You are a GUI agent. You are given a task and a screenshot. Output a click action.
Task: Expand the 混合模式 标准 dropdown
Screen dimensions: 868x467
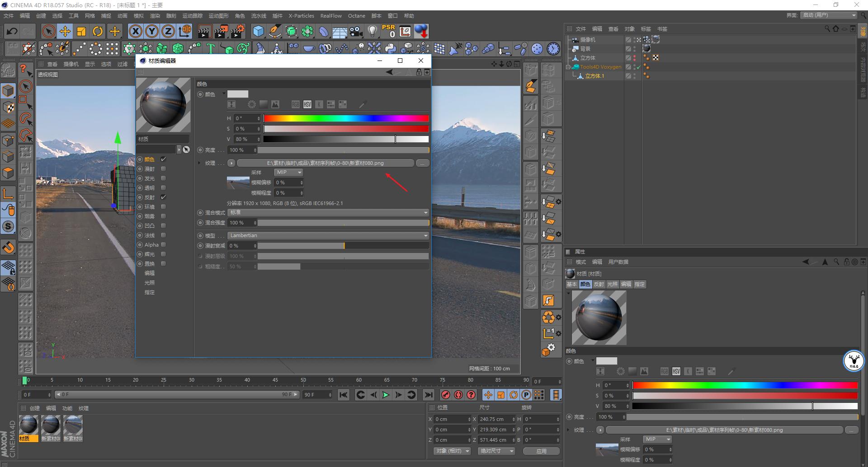(328, 212)
